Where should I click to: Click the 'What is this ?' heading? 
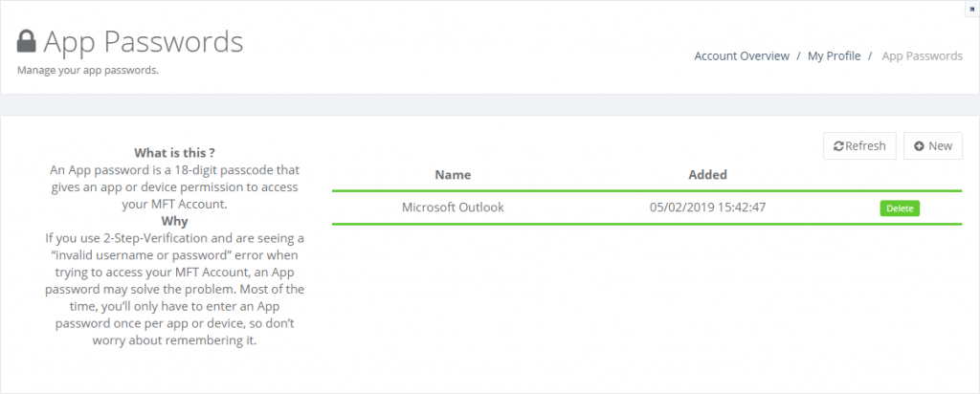click(175, 153)
